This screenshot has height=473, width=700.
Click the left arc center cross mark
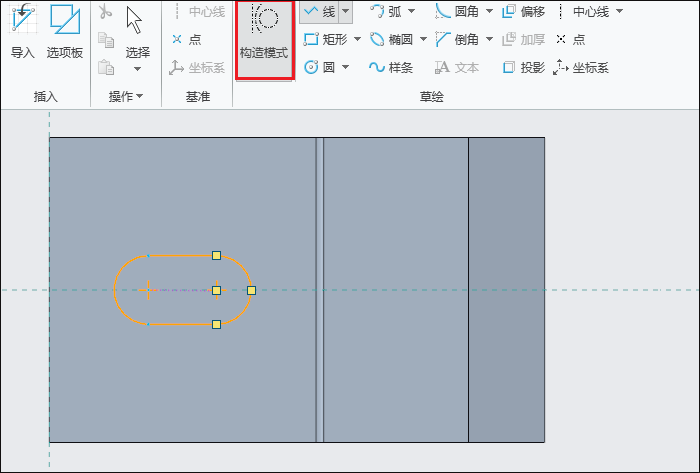148,290
